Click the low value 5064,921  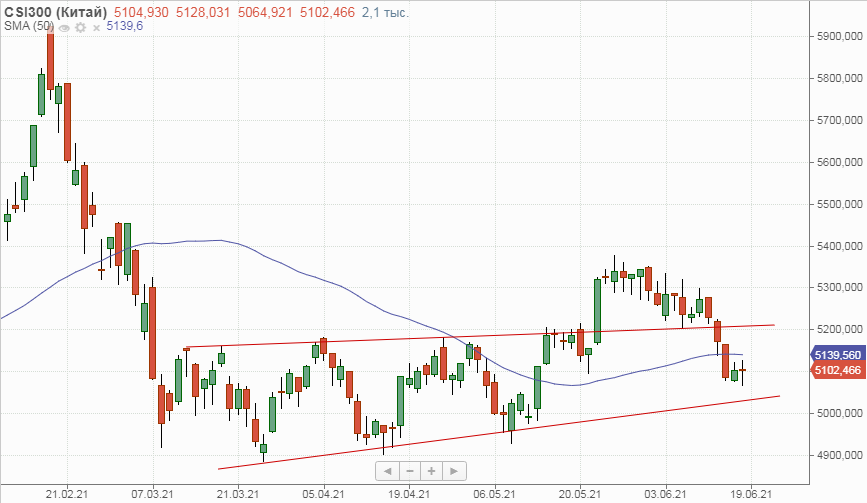click(x=265, y=12)
